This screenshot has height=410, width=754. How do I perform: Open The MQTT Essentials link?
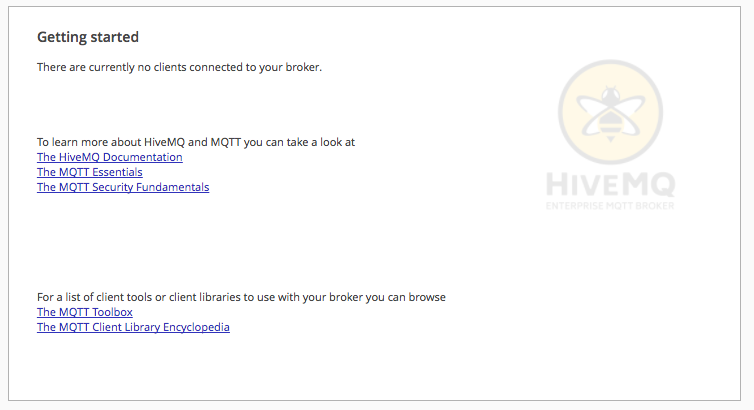coord(90,172)
